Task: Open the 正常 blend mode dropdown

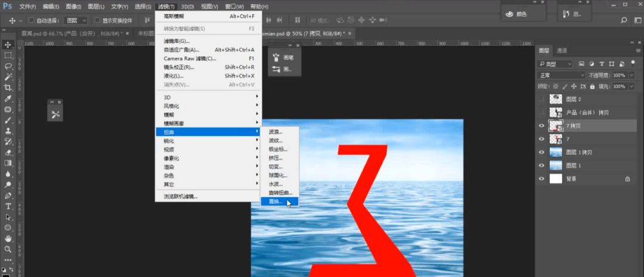Action: point(561,76)
